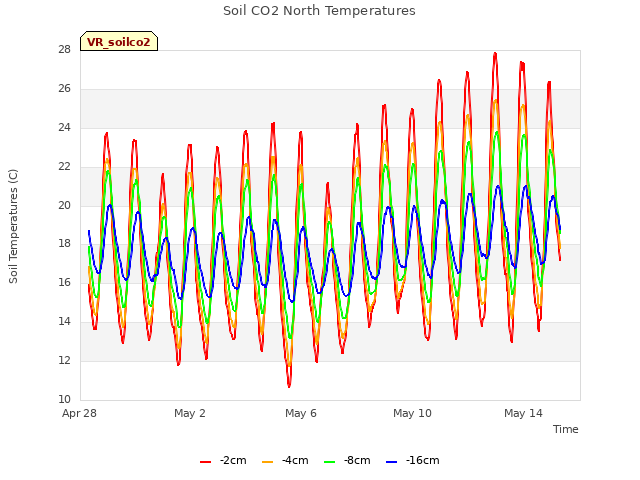Select the chart title Soil CO2 North Temperatures
The height and width of the screenshot is (480, 640).
click(319, 11)
